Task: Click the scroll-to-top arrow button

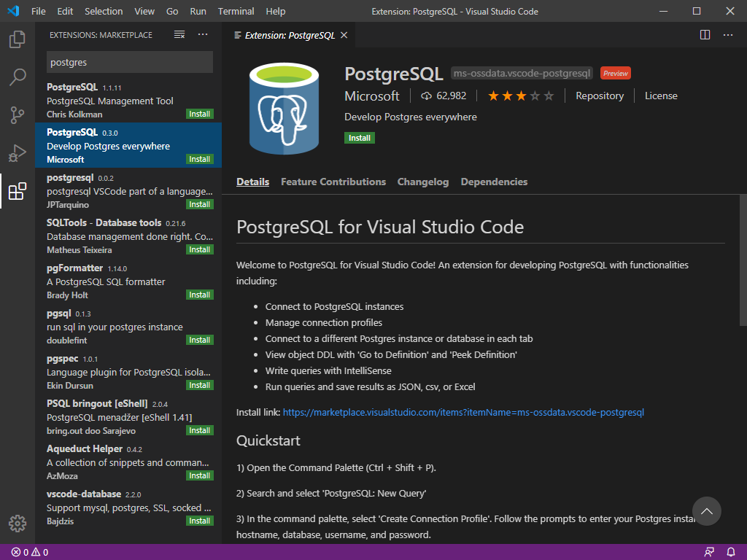Action: pyautogui.click(x=706, y=511)
